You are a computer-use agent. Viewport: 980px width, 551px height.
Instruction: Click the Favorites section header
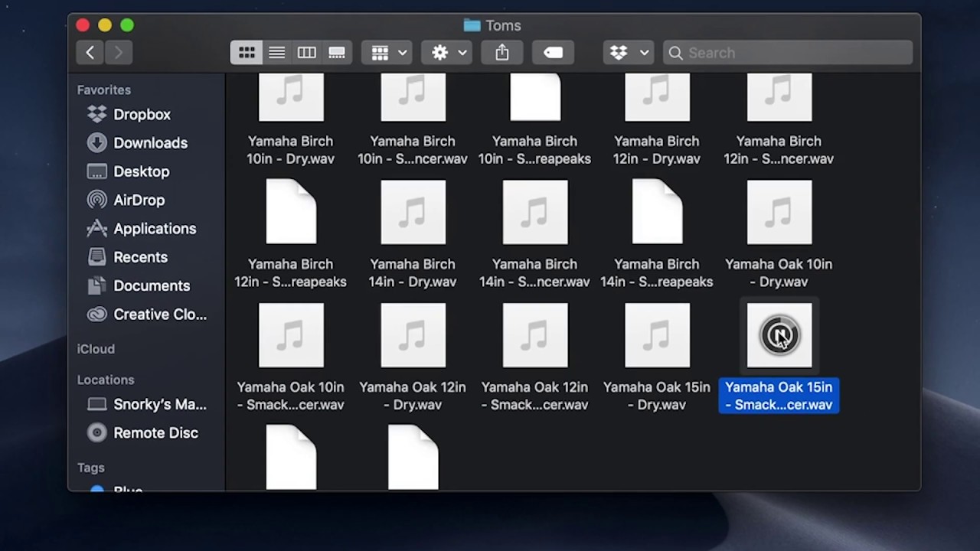[x=103, y=90]
